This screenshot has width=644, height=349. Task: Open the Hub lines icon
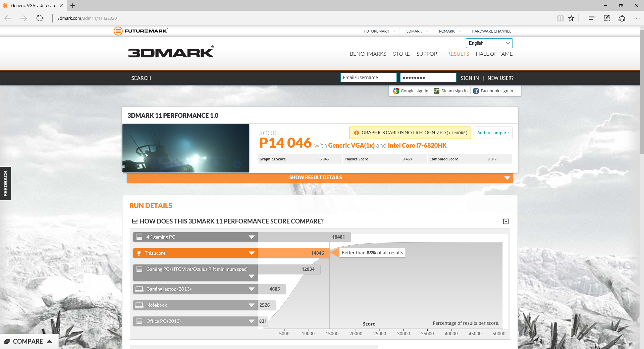click(x=592, y=18)
